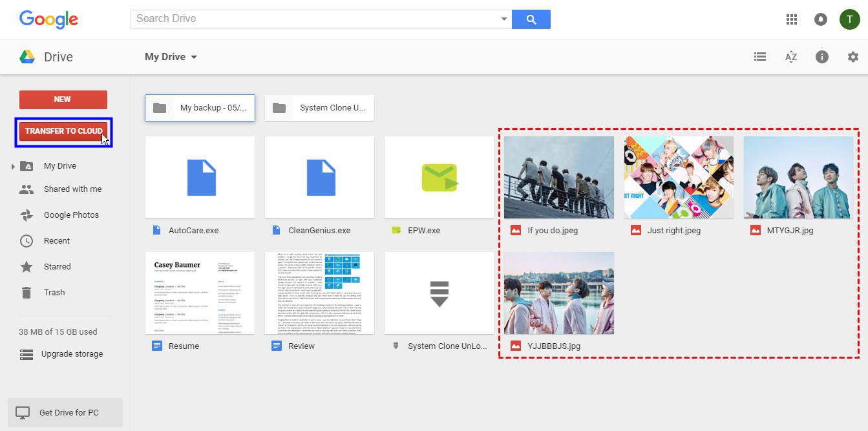The height and width of the screenshot is (431, 868).
Task: Click the Upgrade storage icon
Action: (x=26, y=354)
